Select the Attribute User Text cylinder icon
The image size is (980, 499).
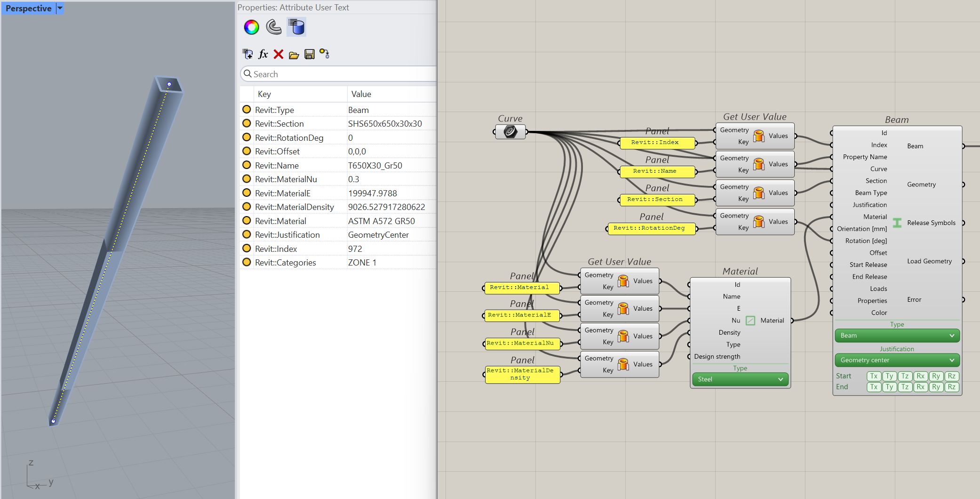pos(296,27)
